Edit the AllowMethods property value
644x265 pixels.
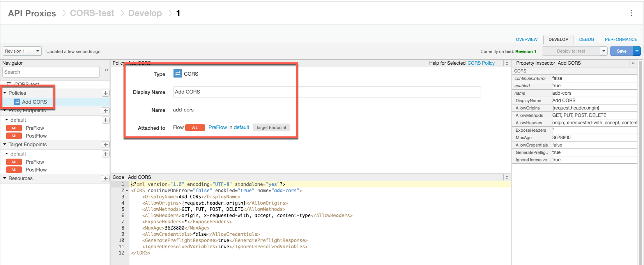[594, 115]
